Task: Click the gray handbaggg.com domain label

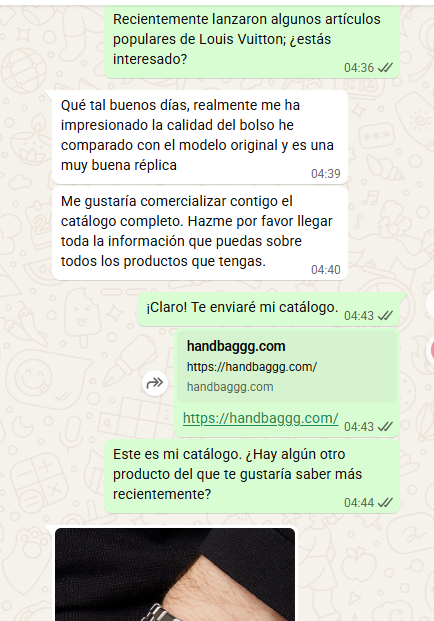Action: (230, 387)
